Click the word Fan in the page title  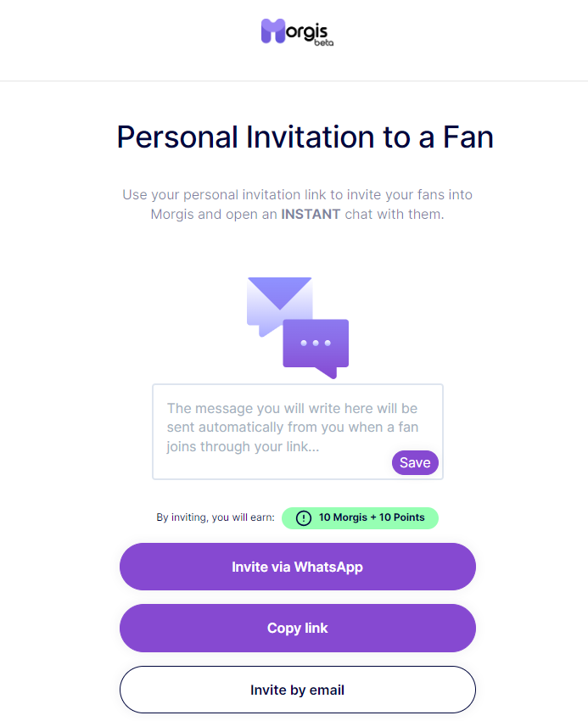[468, 137]
